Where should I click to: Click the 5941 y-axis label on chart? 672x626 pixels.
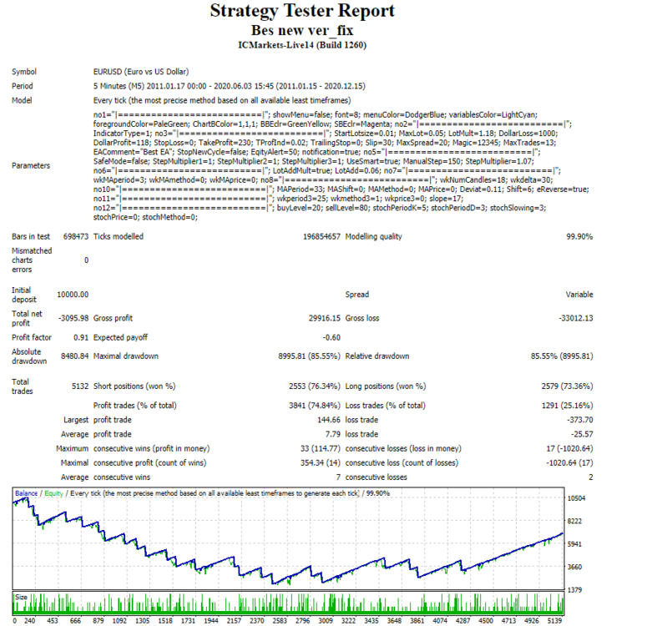[x=574, y=544]
